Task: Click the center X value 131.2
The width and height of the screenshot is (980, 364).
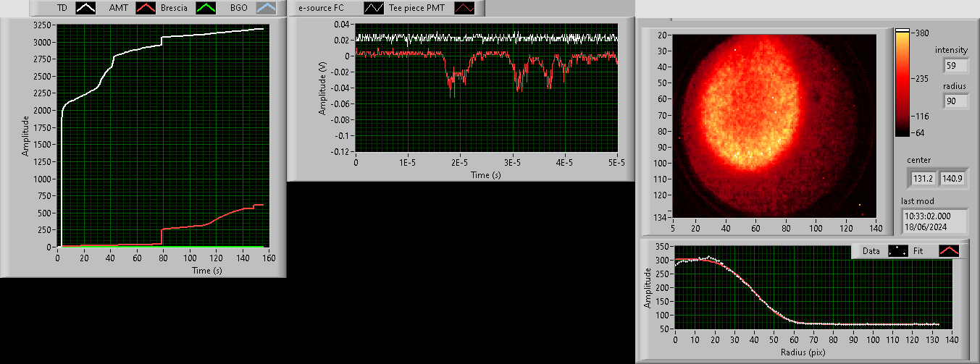Action: (x=923, y=177)
